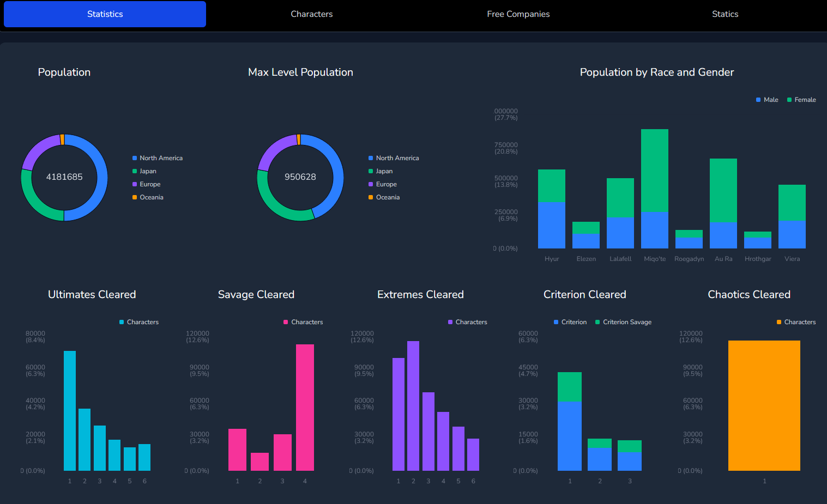Toggle Oceania in Max Level Population legend
This screenshot has width=827, height=504.
point(384,197)
